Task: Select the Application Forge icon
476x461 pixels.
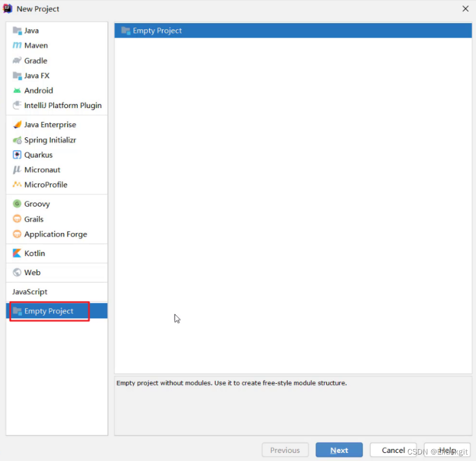Action: tap(17, 234)
